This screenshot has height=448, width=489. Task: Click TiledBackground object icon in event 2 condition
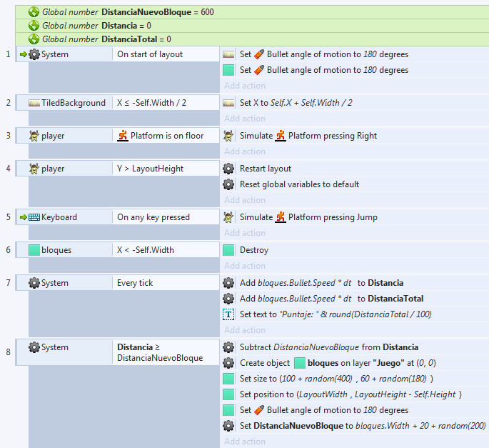coord(34,103)
